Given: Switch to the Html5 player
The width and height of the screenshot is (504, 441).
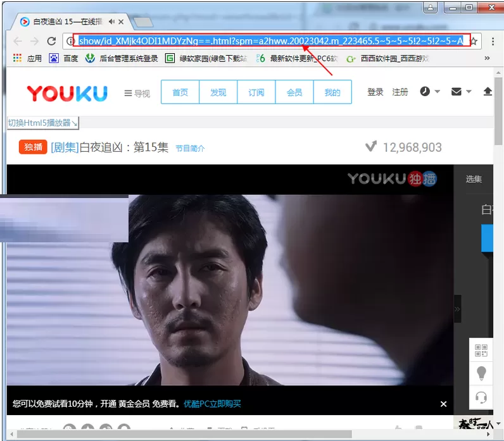Looking at the screenshot, I should point(43,123).
